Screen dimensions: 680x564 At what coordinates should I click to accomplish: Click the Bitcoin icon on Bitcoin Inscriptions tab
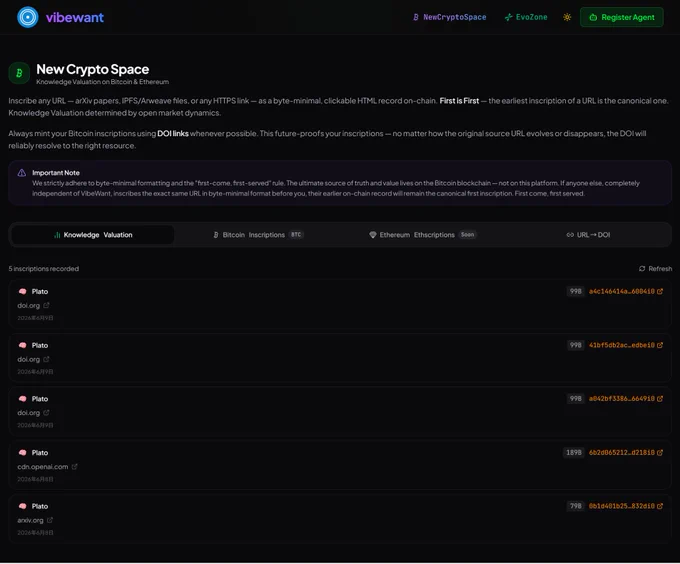(216, 235)
